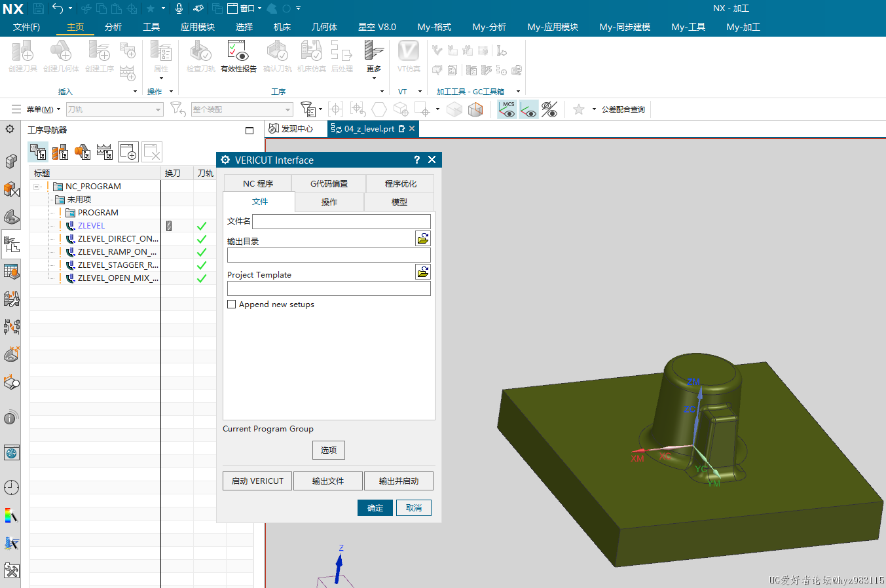This screenshot has height=588, width=886.
Task: Switch to the 应用模块 ribbon tab
Action: (198, 27)
